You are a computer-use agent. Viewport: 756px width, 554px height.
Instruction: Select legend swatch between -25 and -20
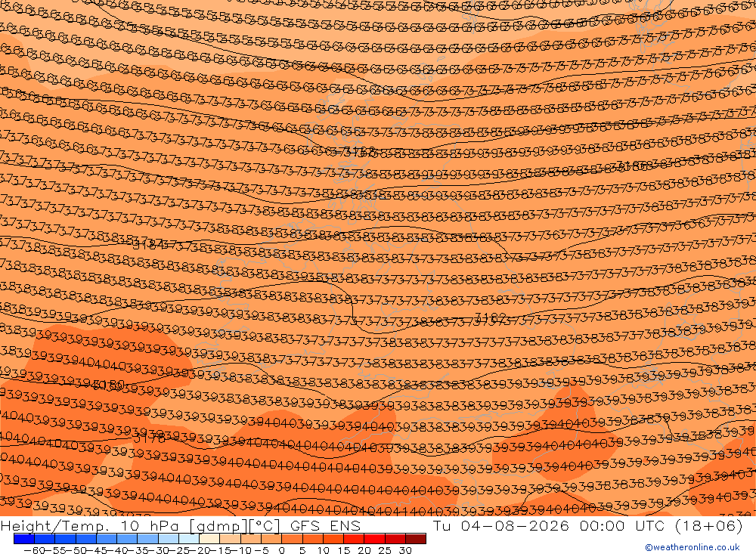tap(189, 539)
